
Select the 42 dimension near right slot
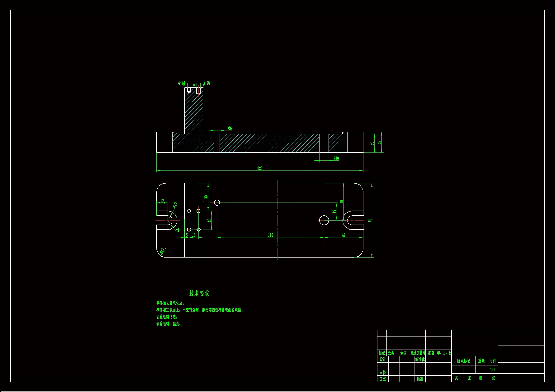tap(343, 235)
